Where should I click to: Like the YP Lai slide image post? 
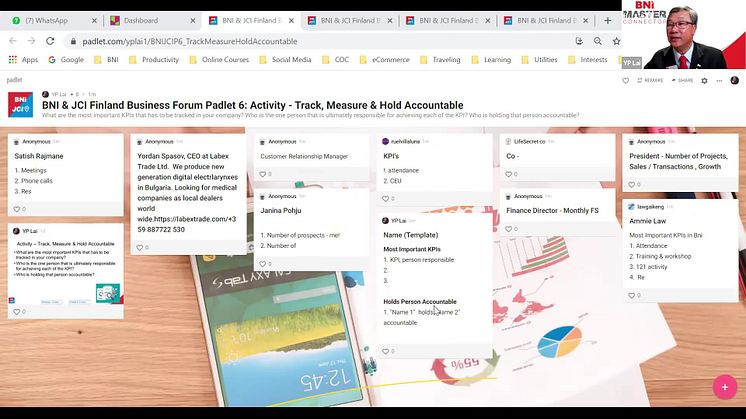(17, 312)
